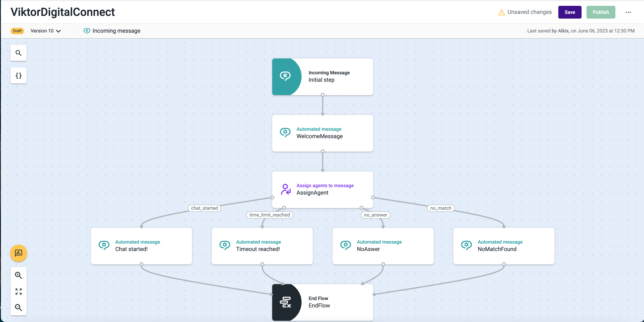This screenshot has width=644, height=322.
Task: Select the chat_started connection label
Action: 204,208
